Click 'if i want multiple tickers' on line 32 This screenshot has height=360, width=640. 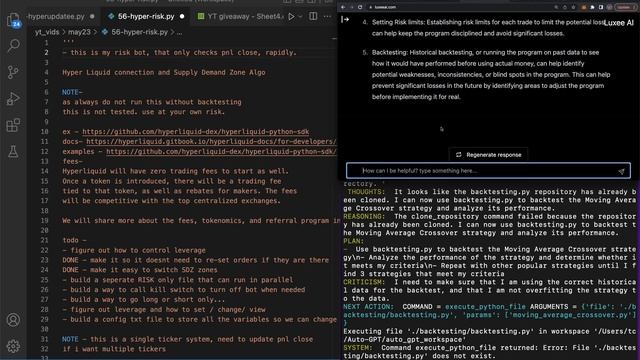[x=114, y=349]
